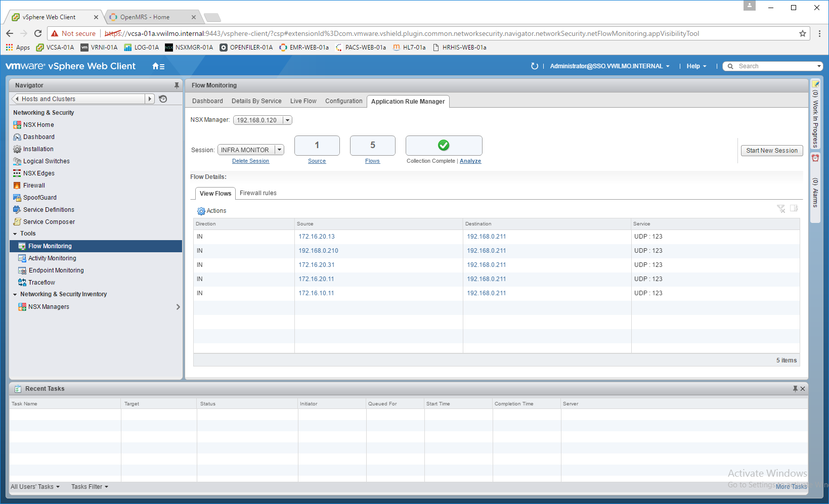
Task: Open VCSA-01A bookmark
Action: [55, 48]
